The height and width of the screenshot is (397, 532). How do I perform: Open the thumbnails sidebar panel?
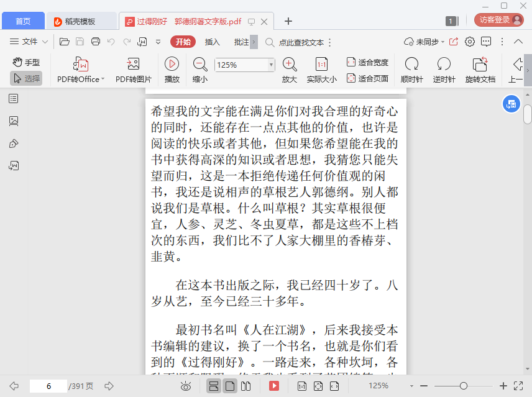tap(14, 121)
